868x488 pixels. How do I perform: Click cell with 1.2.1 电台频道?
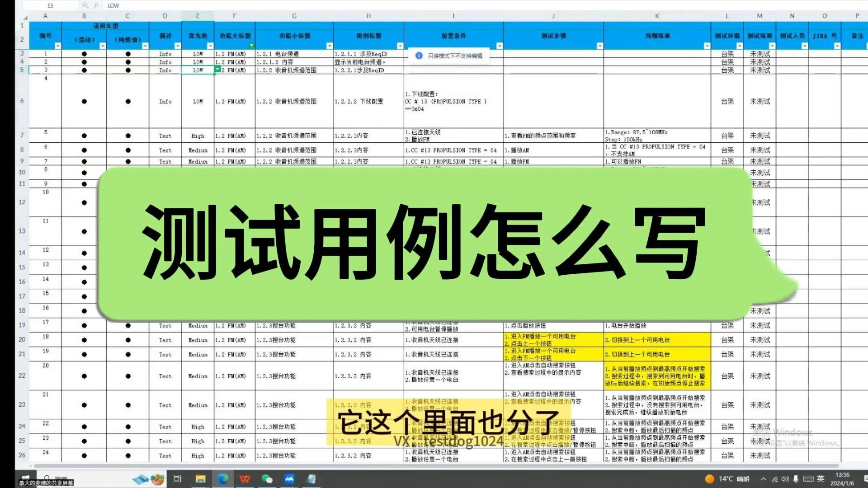pyautogui.click(x=294, y=54)
